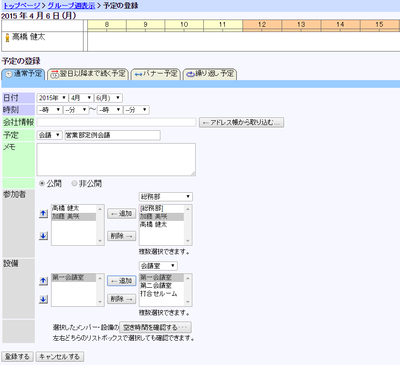Switch to the 翌日以降まで続く予定 tab
This screenshot has width=400, height=365.
[x=88, y=74]
